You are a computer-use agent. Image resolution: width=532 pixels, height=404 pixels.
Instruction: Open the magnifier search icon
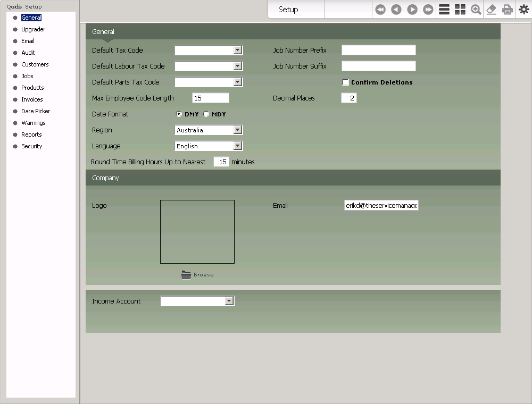point(476,10)
